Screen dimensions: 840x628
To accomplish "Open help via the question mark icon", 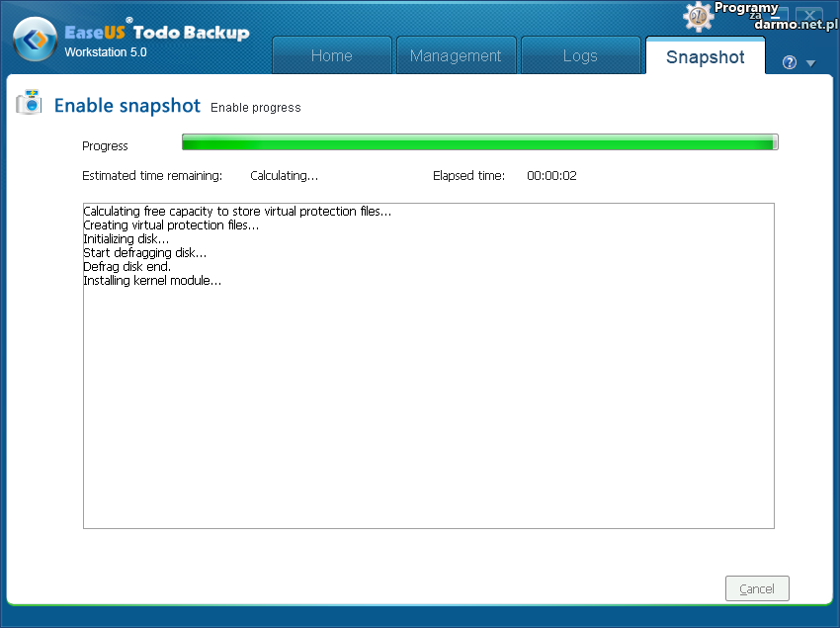I will click(789, 62).
